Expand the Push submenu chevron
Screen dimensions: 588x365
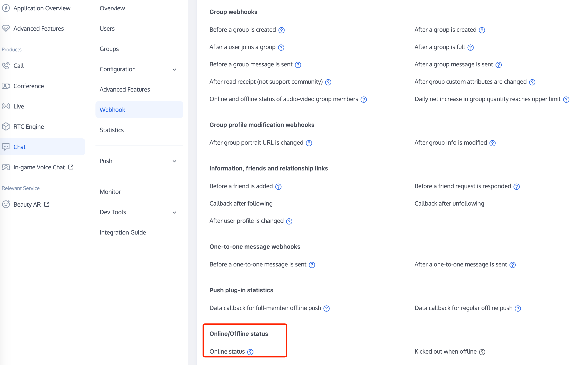click(x=174, y=161)
